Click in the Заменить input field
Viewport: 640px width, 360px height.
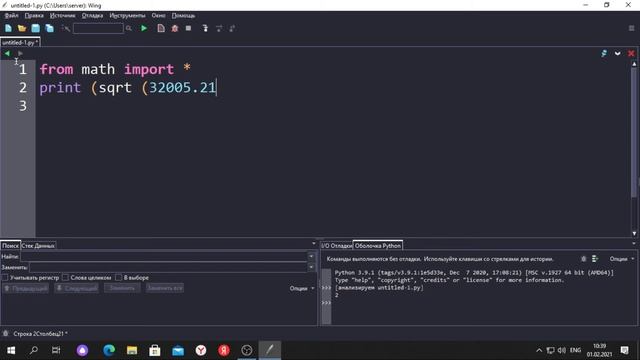[x=168, y=267]
